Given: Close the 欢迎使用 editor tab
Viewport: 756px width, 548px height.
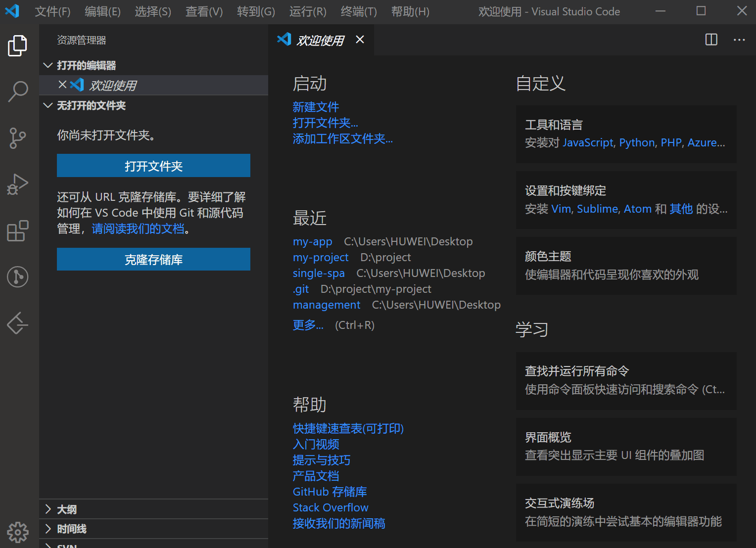Looking at the screenshot, I should (360, 40).
